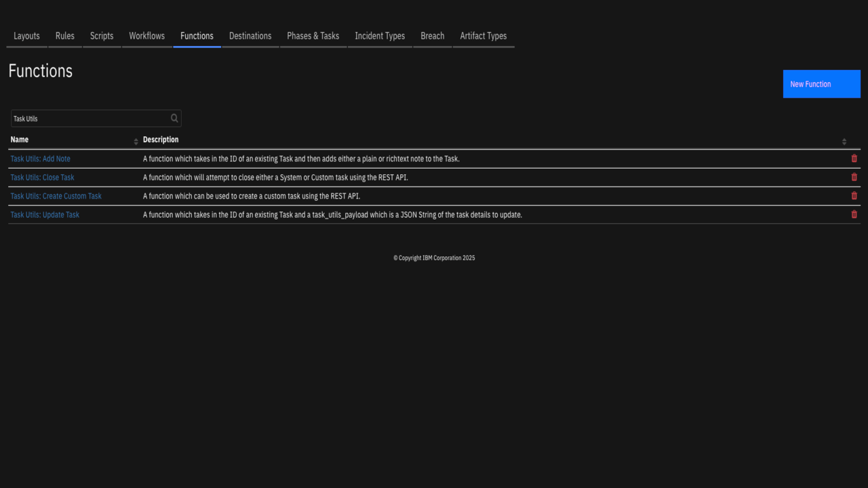Switch to the Layouts tab

pyautogui.click(x=26, y=36)
